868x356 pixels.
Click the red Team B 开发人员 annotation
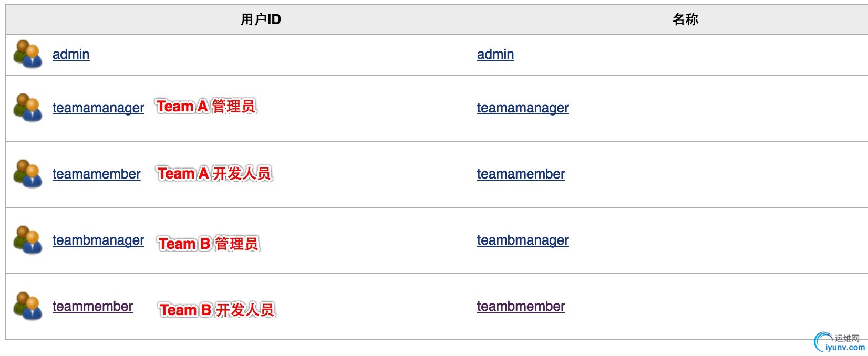pyautogui.click(x=217, y=310)
